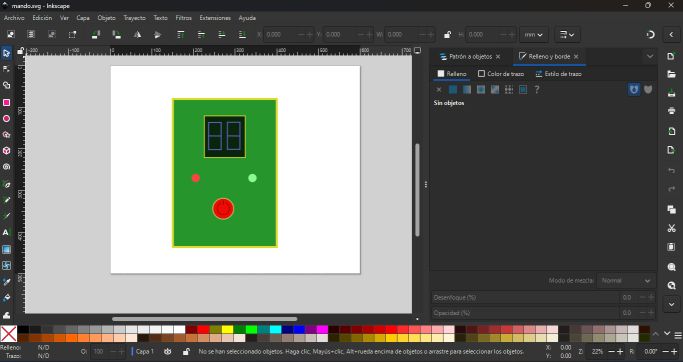
Task: Flip selection horizontally
Action: (x=138, y=34)
